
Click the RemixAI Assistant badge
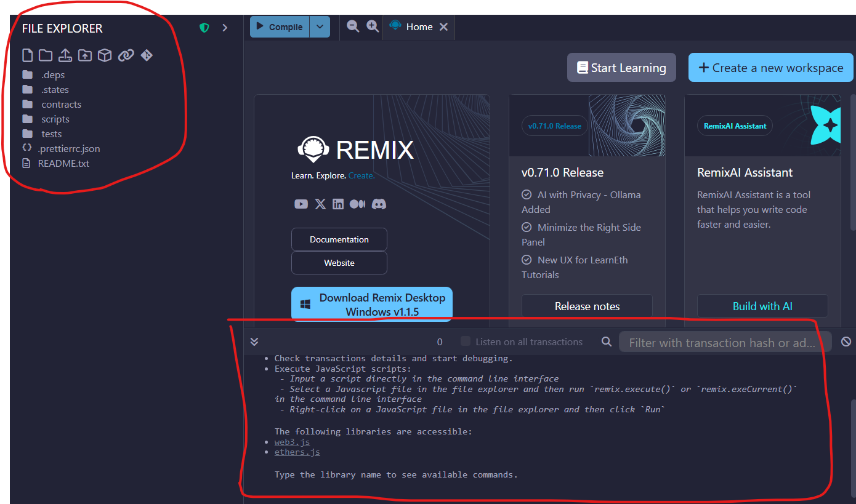click(x=735, y=126)
